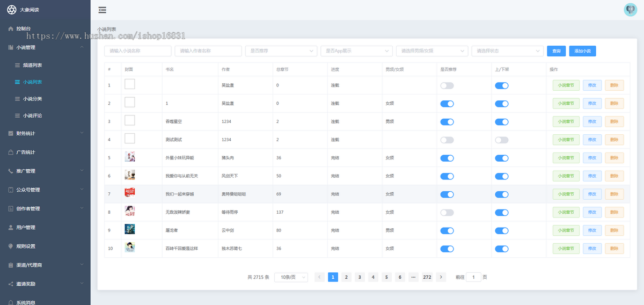This screenshot has width=644, height=305.
Task: Click the 财务统计 icon
Action: 11,133
